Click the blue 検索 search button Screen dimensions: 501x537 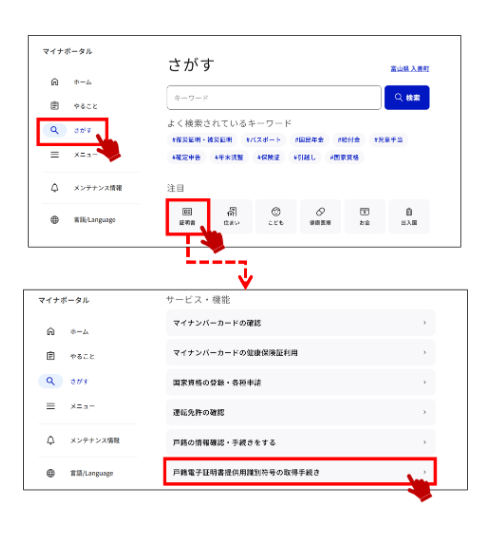tap(407, 98)
